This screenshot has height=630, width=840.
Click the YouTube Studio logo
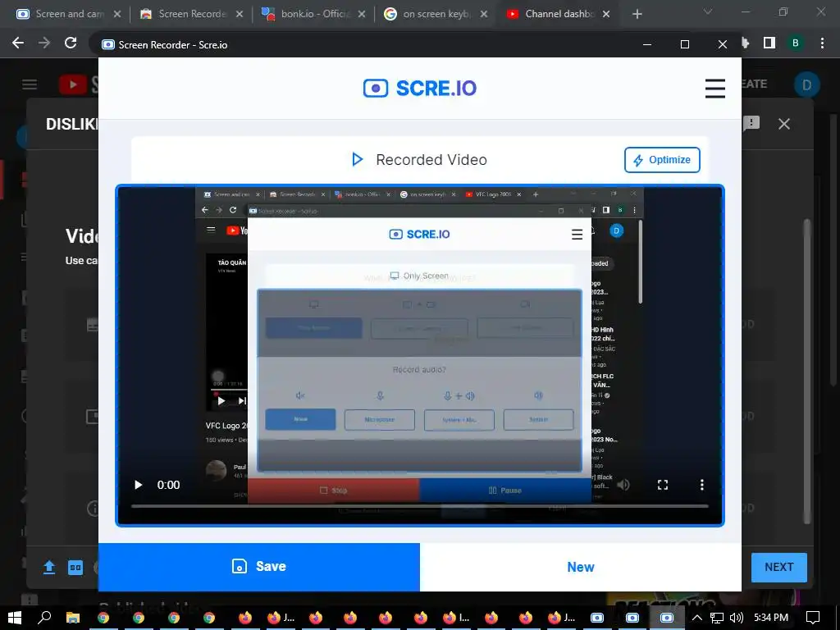pos(79,84)
